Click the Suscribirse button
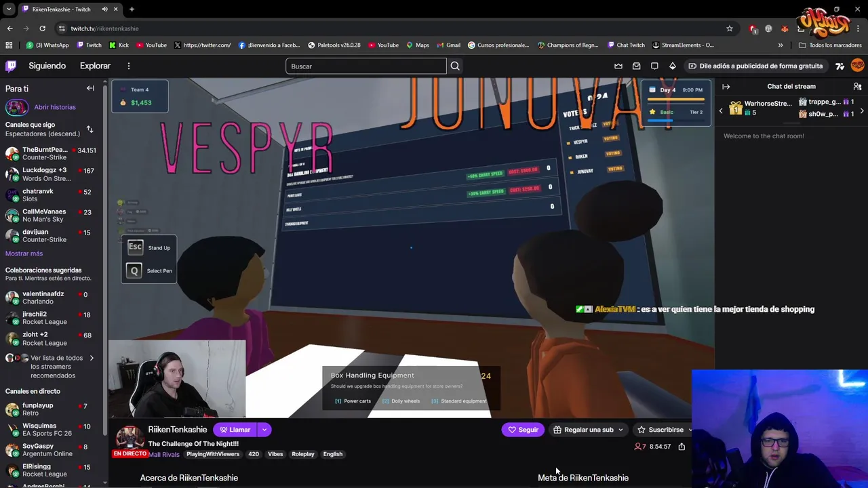Screen dimensions: 868x488 (x=660, y=430)
